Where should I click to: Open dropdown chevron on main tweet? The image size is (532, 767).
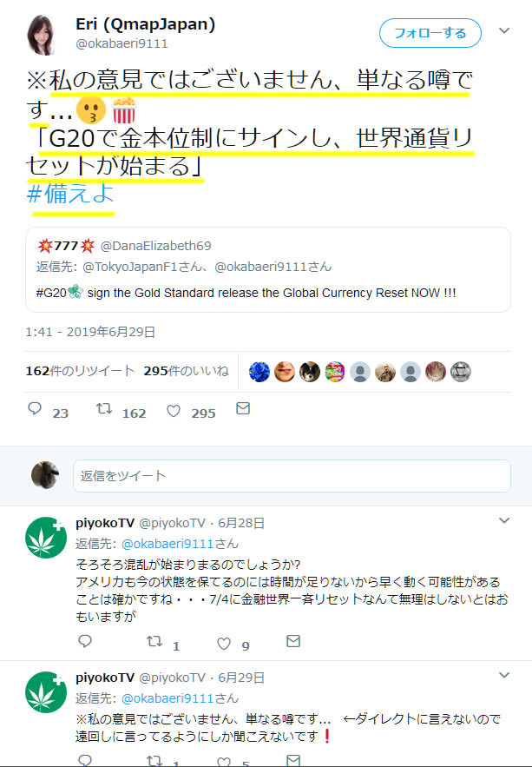[x=504, y=30]
